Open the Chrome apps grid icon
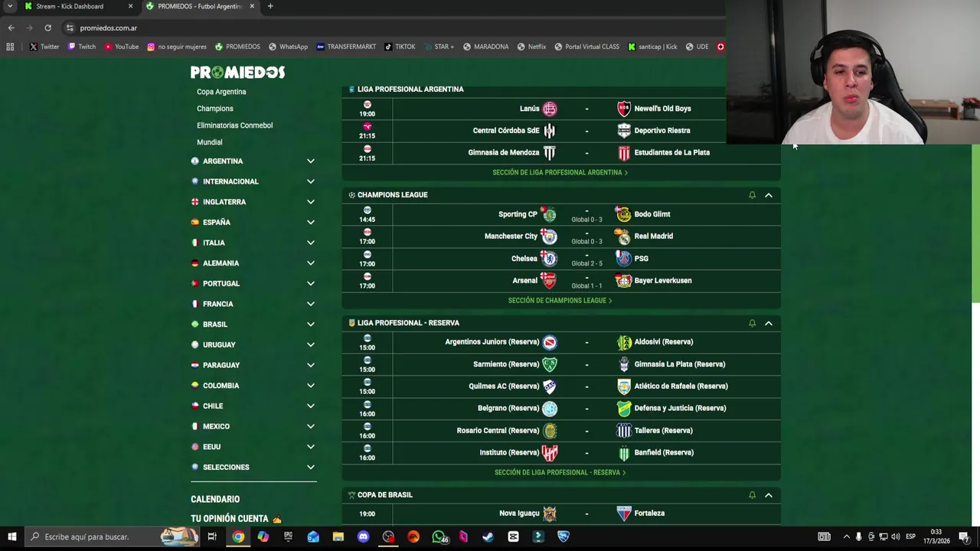The image size is (980, 551). 10,47
